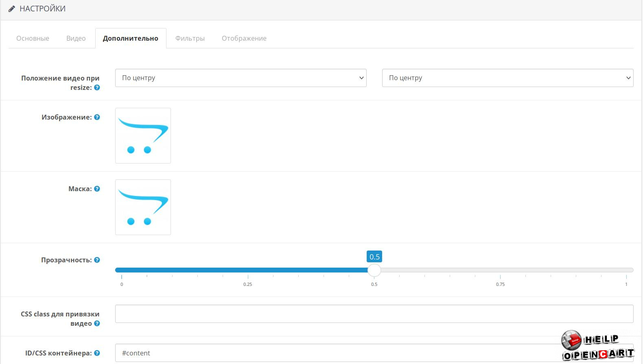This screenshot has width=643, height=364.
Task: Go to the Фильтры tab
Action: (x=190, y=38)
